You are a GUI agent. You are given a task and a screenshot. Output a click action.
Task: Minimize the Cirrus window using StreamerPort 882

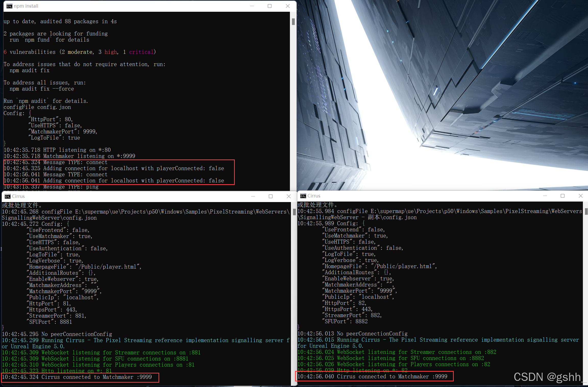pos(545,196)
